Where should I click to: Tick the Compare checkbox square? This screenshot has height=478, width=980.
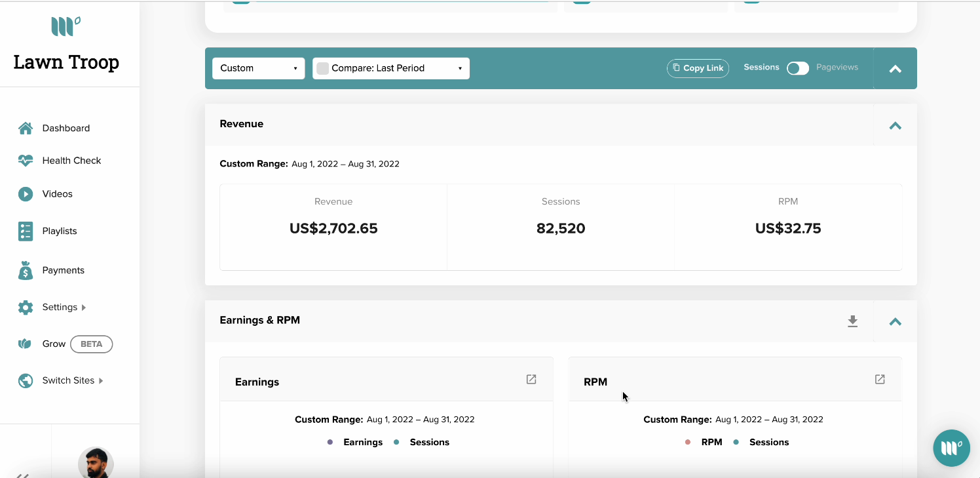[x=322, y=68]
